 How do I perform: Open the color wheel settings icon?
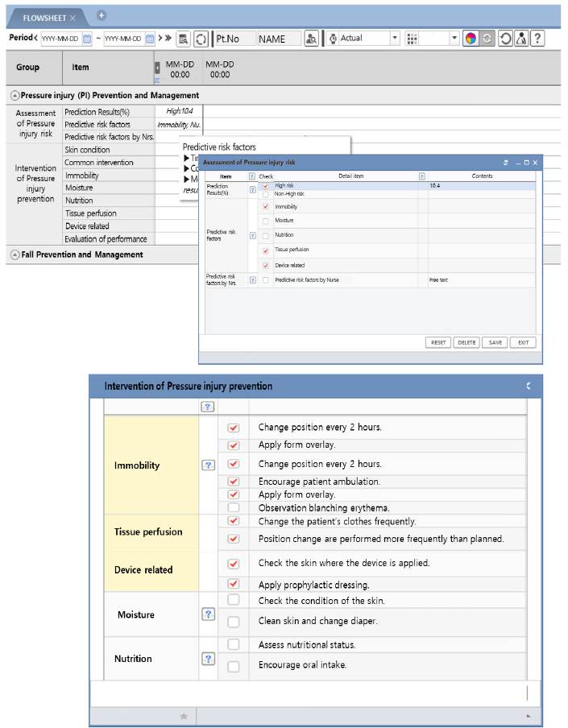(471, 39)
